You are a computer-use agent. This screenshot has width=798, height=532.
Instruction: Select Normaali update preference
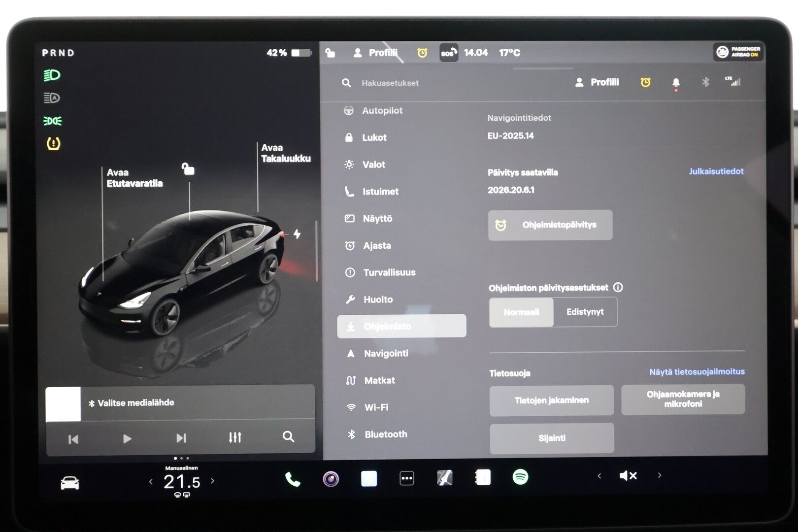521,312
